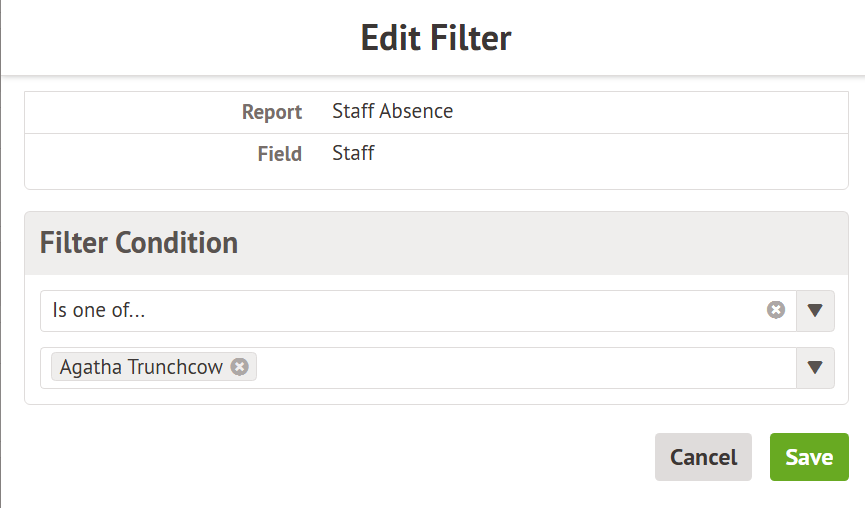Viewport: 865px width, 508px height.
Task: Click the Field label text
Action: 279,154
